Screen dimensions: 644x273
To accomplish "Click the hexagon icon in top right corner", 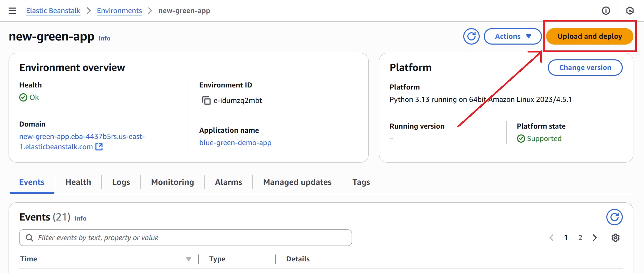I will tap(630, 11).
